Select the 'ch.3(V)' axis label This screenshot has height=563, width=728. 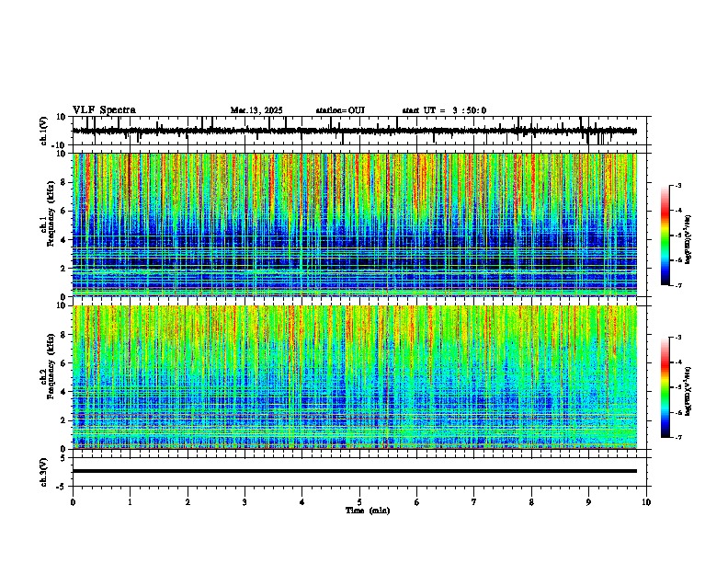pos(44,472)
